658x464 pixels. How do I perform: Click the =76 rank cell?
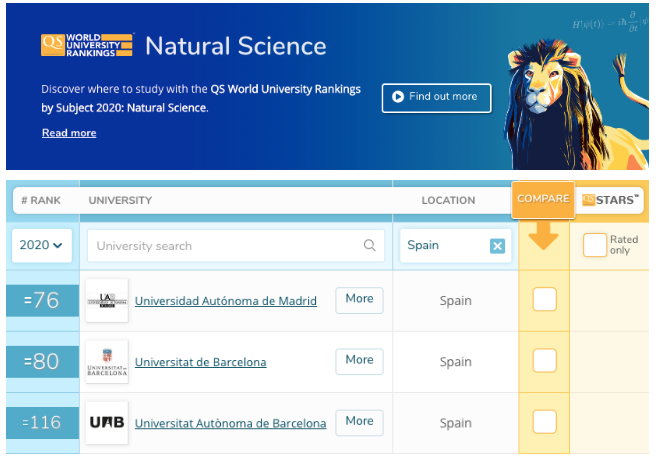tap(42, 300)
